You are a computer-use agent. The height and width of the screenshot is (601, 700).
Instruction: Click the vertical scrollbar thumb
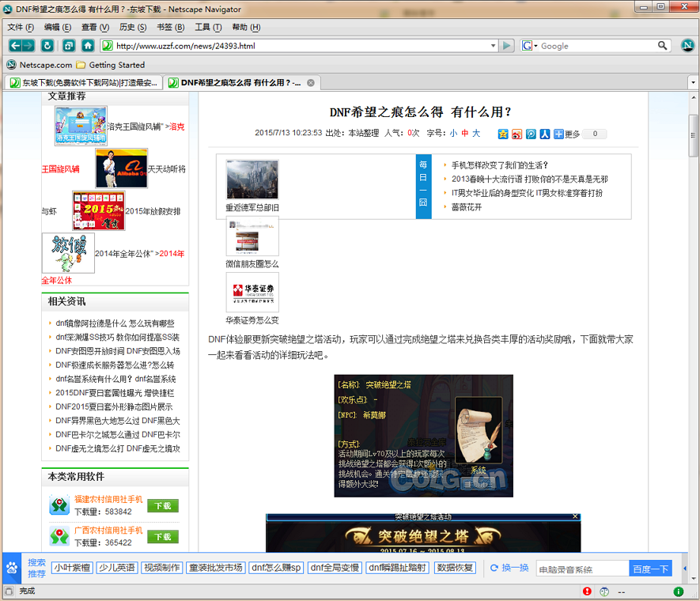694,136
